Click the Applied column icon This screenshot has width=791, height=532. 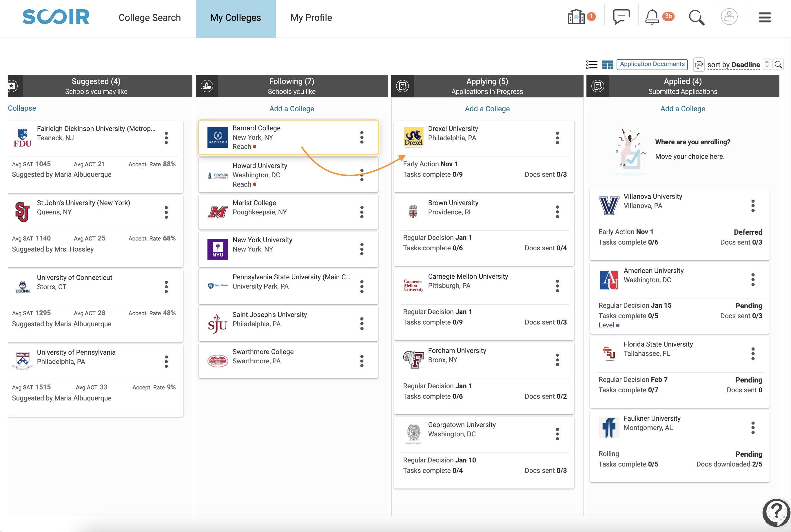pos(598,86)
